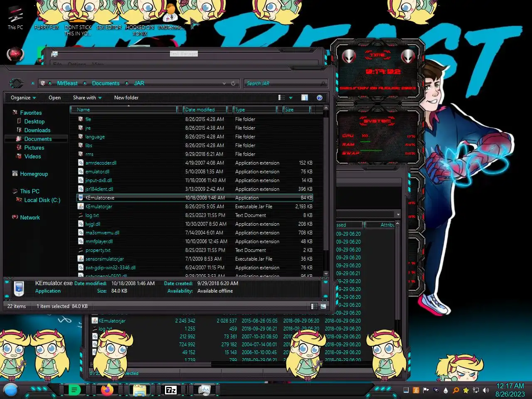Toggle the preview pane icon
The image size is (532, 399).
(305, 98)
